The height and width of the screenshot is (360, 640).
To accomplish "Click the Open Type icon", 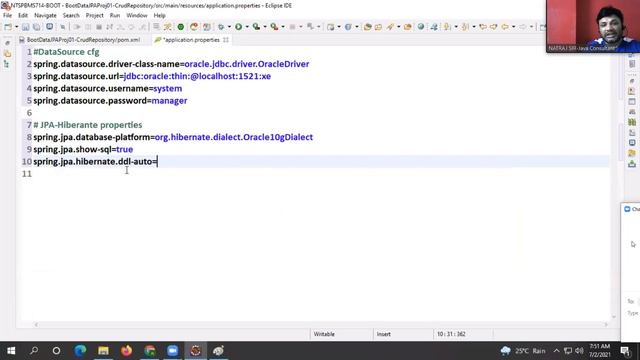I will click(x=367, y=27).
